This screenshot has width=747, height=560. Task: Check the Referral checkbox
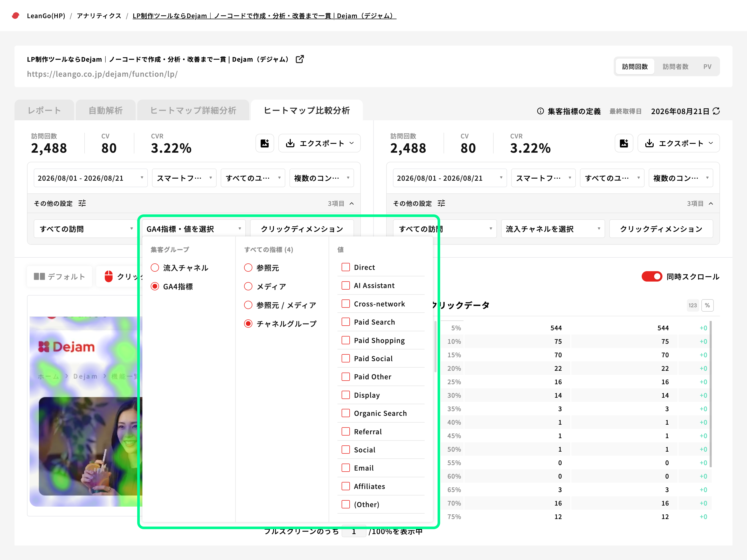pos(345,431)
